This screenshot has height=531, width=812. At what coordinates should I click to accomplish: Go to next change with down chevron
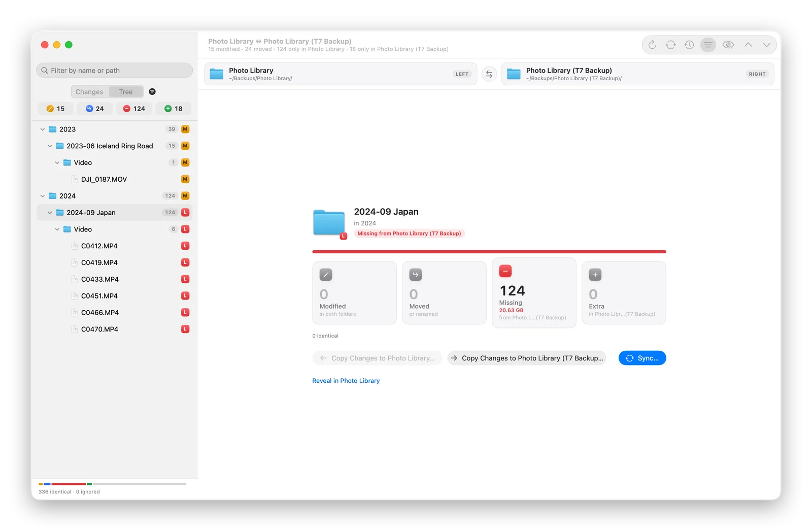click(x=766, y=45)
